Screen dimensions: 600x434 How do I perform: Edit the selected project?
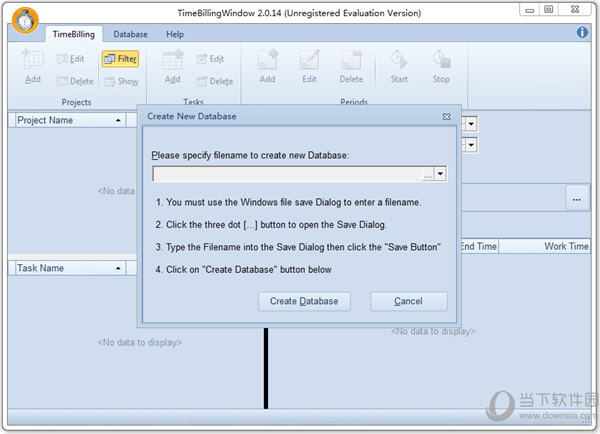(70, 59)
